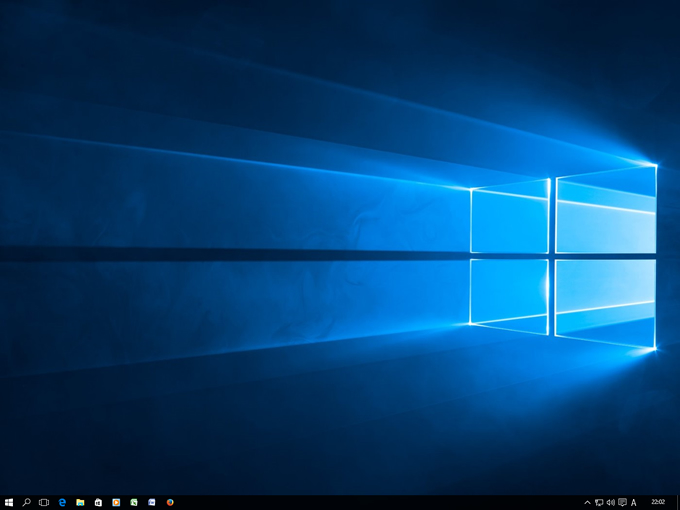Open the clock showing 22:02

[x=658, y=502]
